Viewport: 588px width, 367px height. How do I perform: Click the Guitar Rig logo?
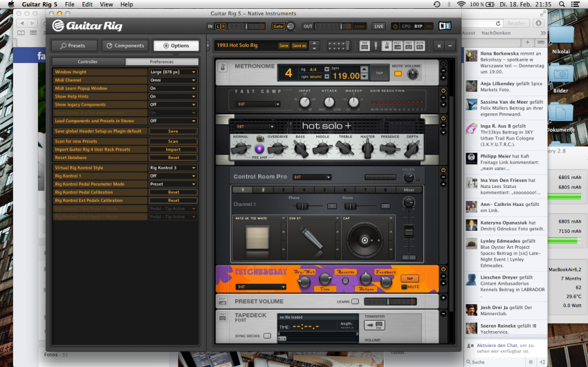coord(87,26)
